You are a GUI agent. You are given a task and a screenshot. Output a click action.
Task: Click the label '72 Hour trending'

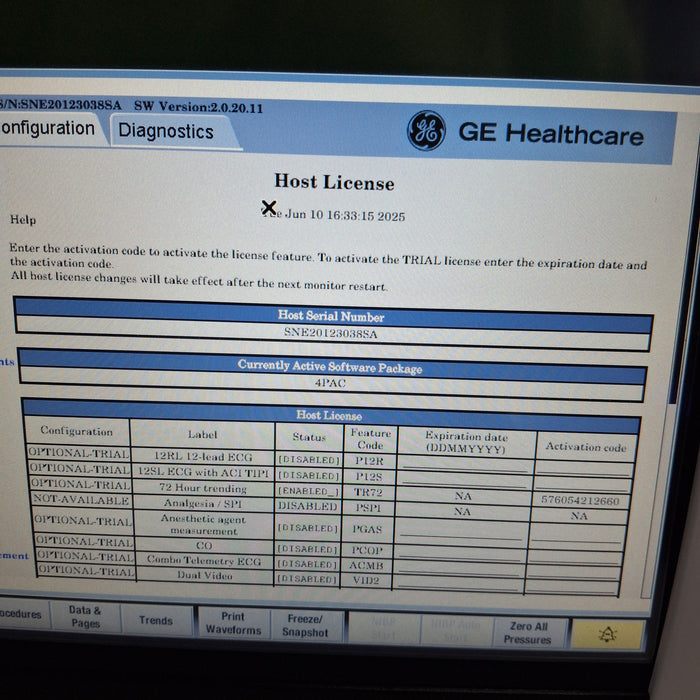(203, 488)
